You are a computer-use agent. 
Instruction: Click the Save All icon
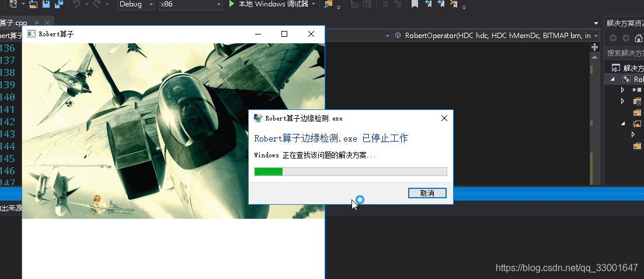(x=59, y=4)
